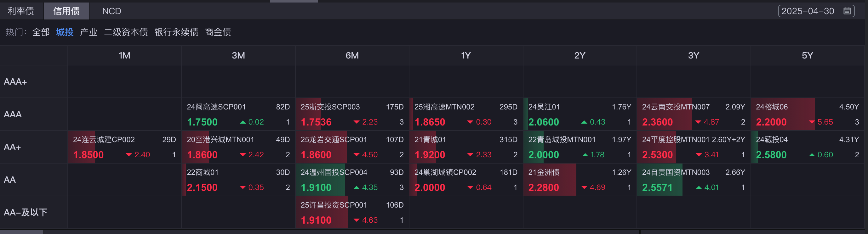868x234 pixels.
Task: Select the 二级资本债 filter
Action: [126, 32]
